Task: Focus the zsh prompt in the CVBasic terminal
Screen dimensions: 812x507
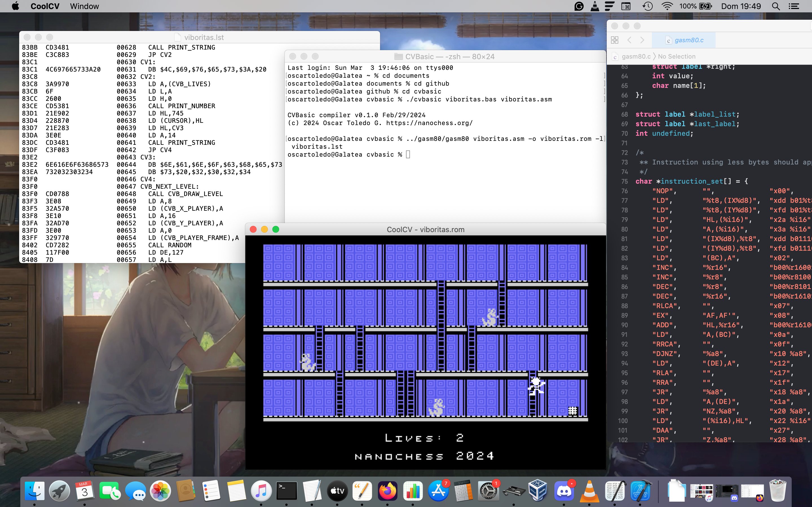Action: [x=408, y=154]
